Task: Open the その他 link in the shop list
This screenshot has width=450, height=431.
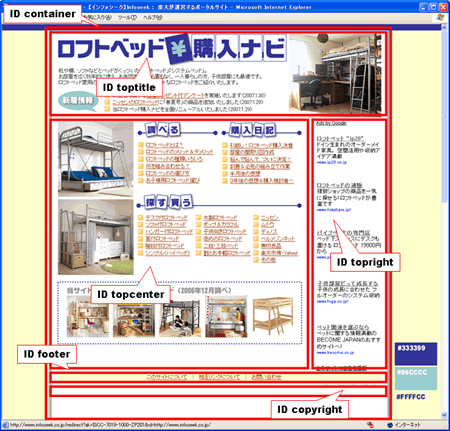Action: coord(268,260)
